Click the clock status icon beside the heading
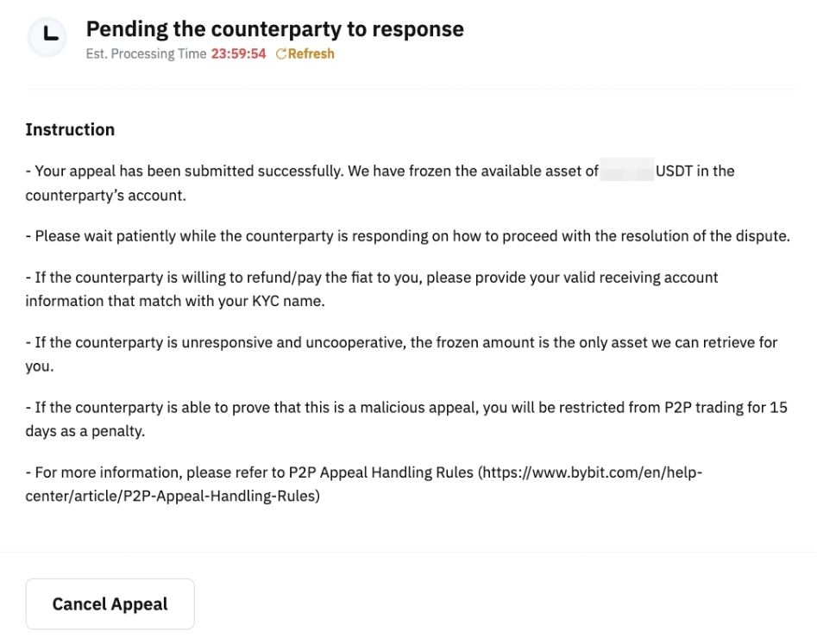This screenshot has width=817, height=644. (x=47, y=36)
